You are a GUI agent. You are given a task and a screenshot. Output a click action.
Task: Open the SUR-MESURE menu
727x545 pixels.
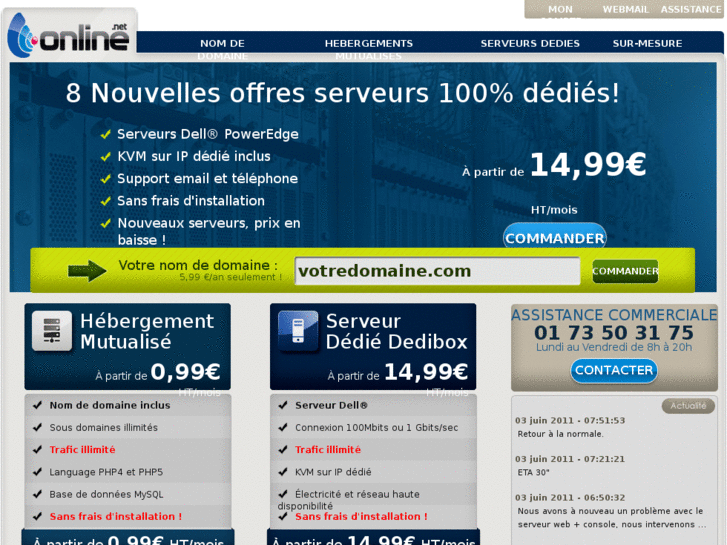647,44
